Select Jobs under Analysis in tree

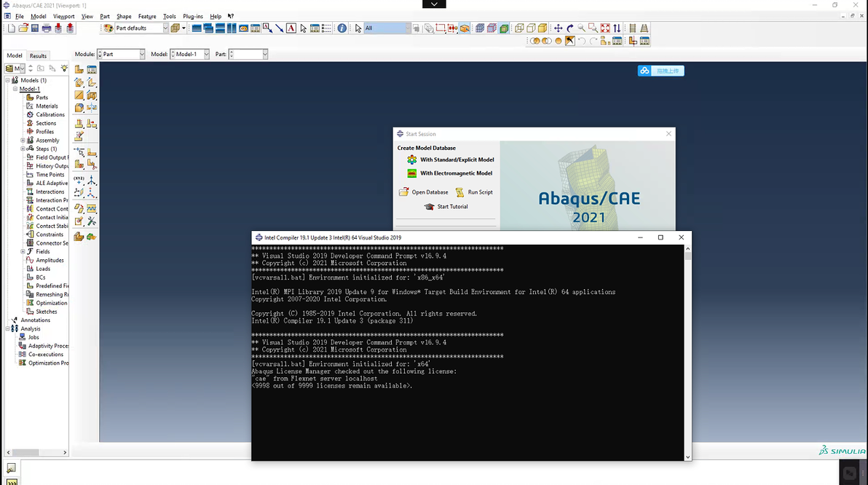33,337
